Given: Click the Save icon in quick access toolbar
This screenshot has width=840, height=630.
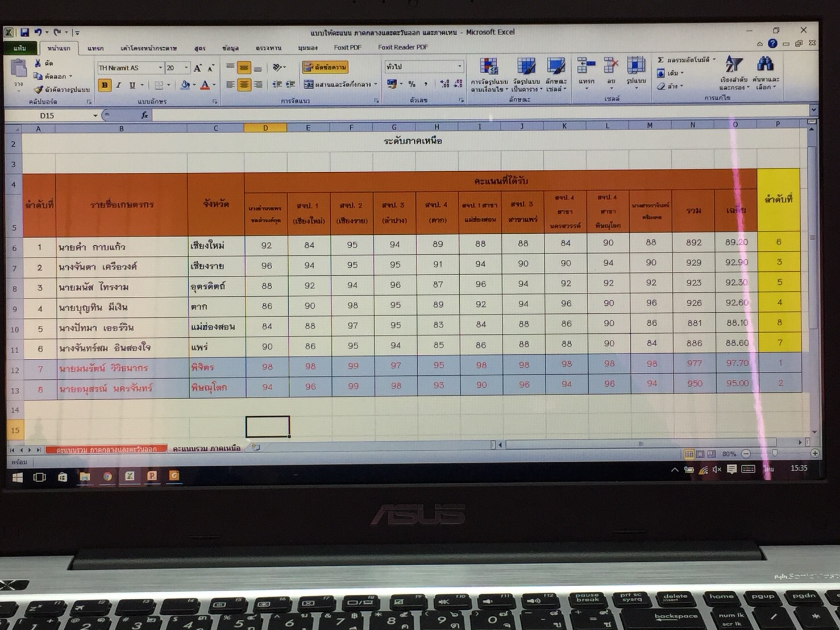Looking at the screenshot, I should (24, 32).
